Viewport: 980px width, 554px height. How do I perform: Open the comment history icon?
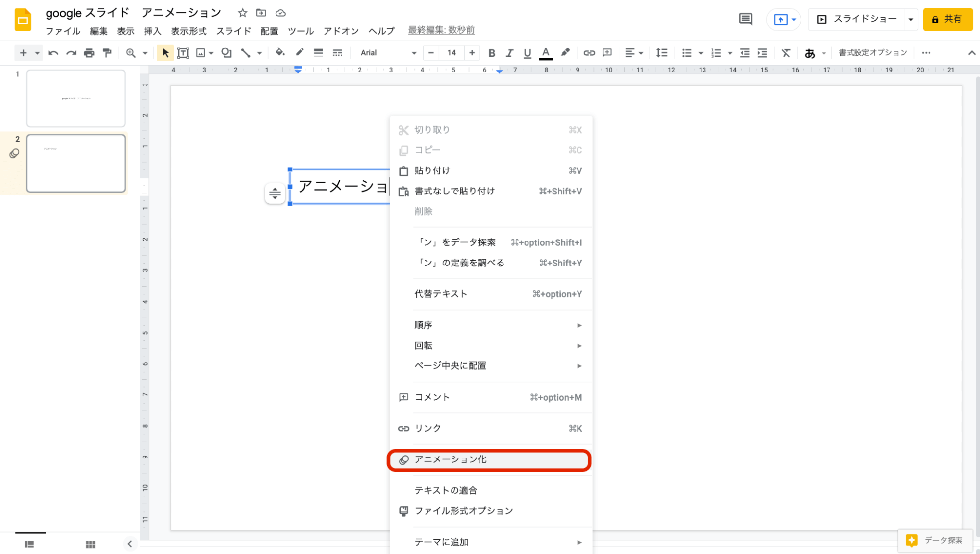click(745, 19)
